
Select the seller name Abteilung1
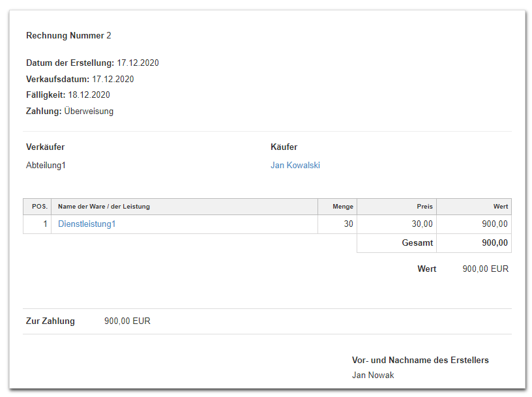click(x=46, y=166)
